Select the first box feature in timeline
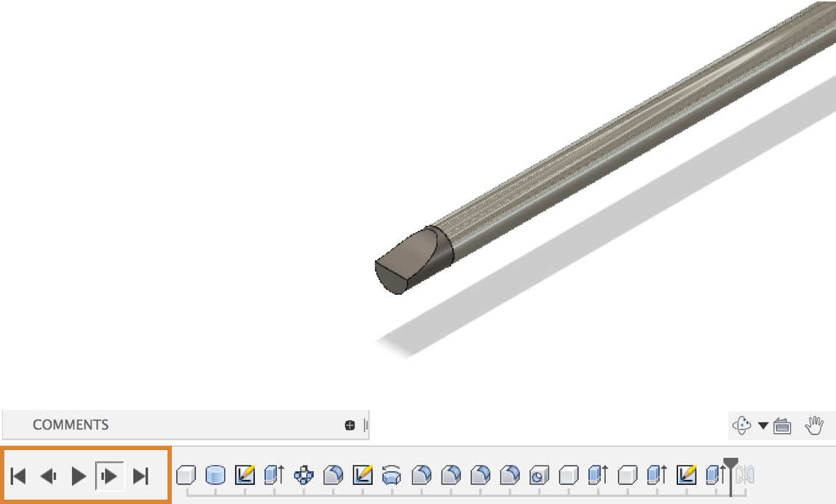The height and width of the screenshot is (504, 836). 186,475
